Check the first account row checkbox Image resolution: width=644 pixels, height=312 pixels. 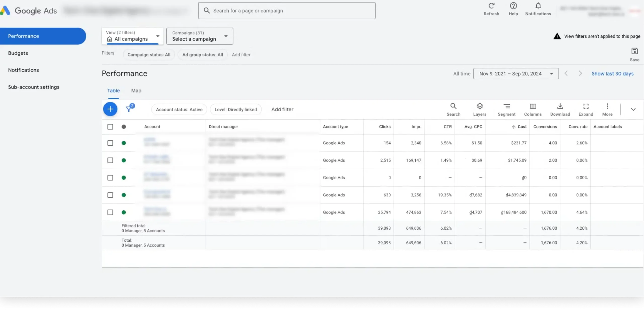tap(110, 143)
